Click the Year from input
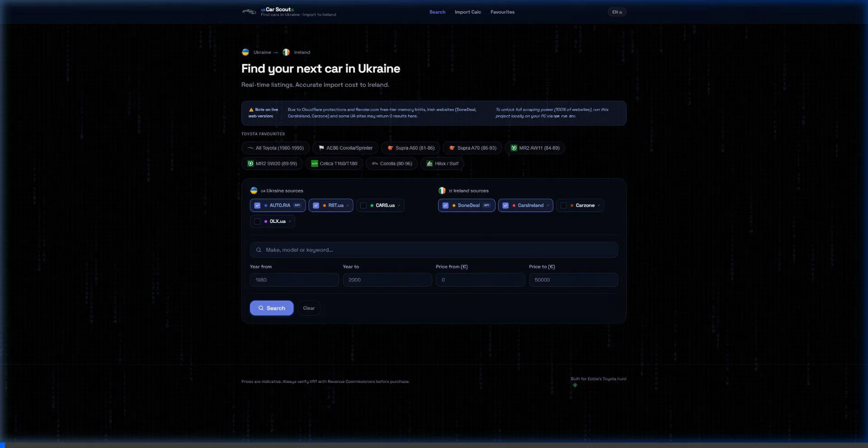Viewport: 868px width, 448px height. 294,280
